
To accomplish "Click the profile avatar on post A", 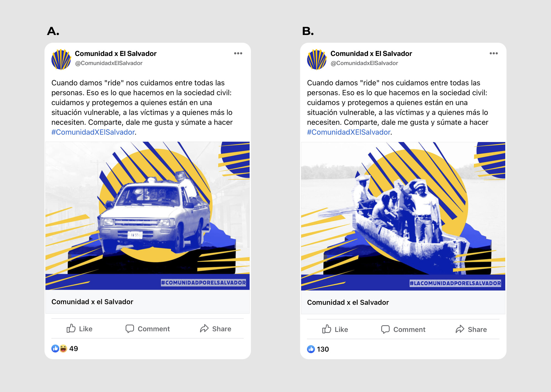I will [x=61, y=59].
